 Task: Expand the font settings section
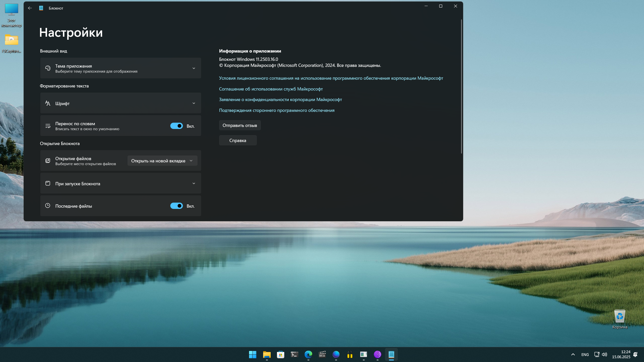194,103
